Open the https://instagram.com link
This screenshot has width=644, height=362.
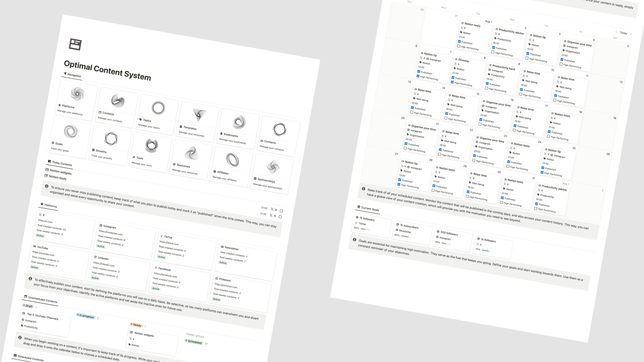tap(111, 233)
